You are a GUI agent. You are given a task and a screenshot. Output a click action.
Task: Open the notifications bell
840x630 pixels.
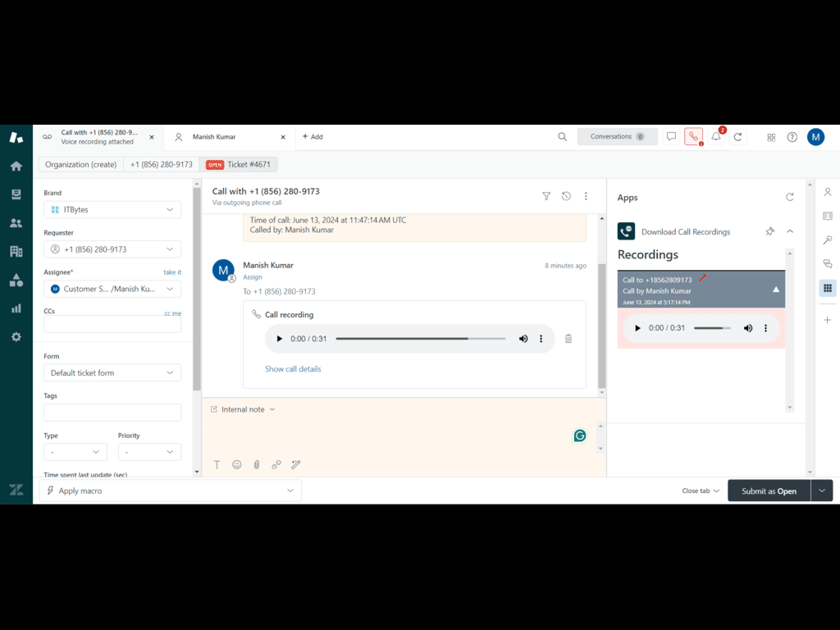pos(716,137)
